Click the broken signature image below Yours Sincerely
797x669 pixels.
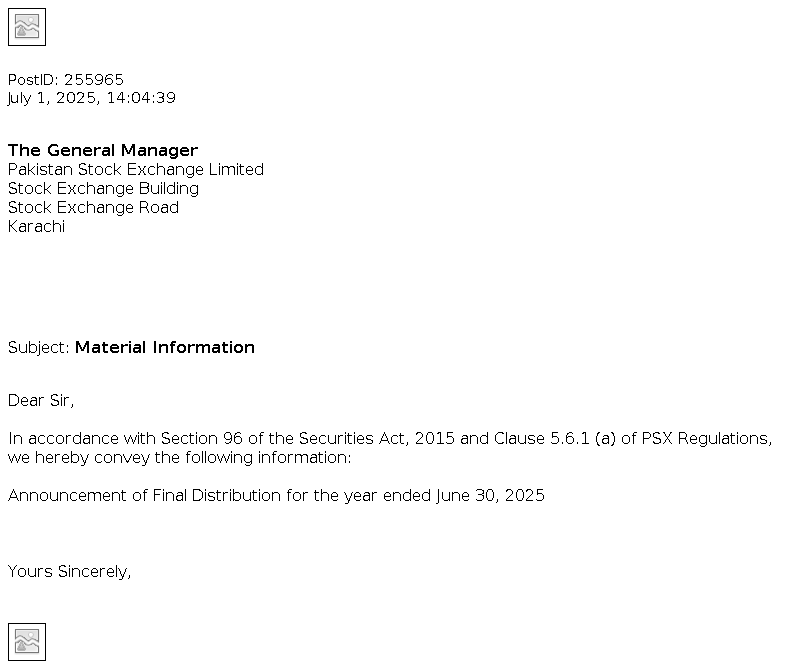tap(27, 641)
